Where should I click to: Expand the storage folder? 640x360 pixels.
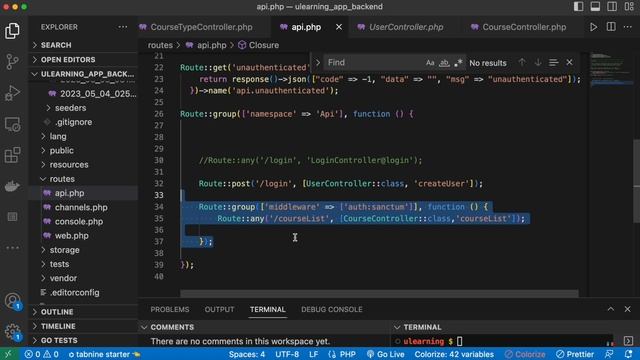pos(84,250)
